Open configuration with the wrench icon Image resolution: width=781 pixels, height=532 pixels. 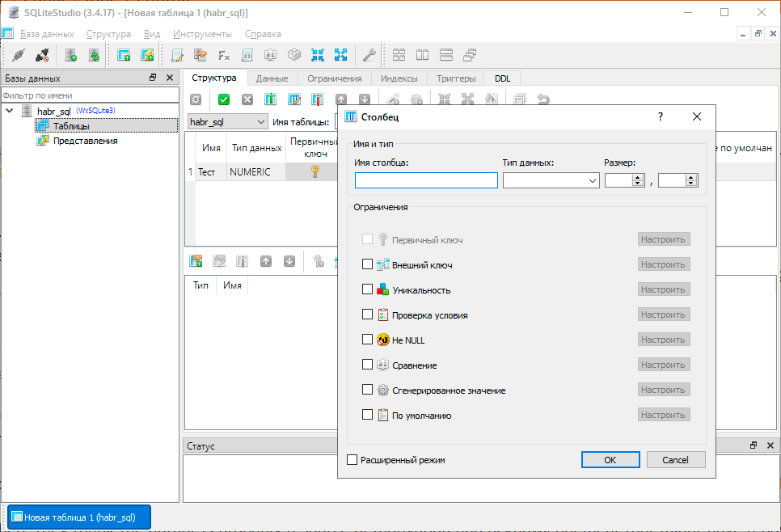[369, 55]
